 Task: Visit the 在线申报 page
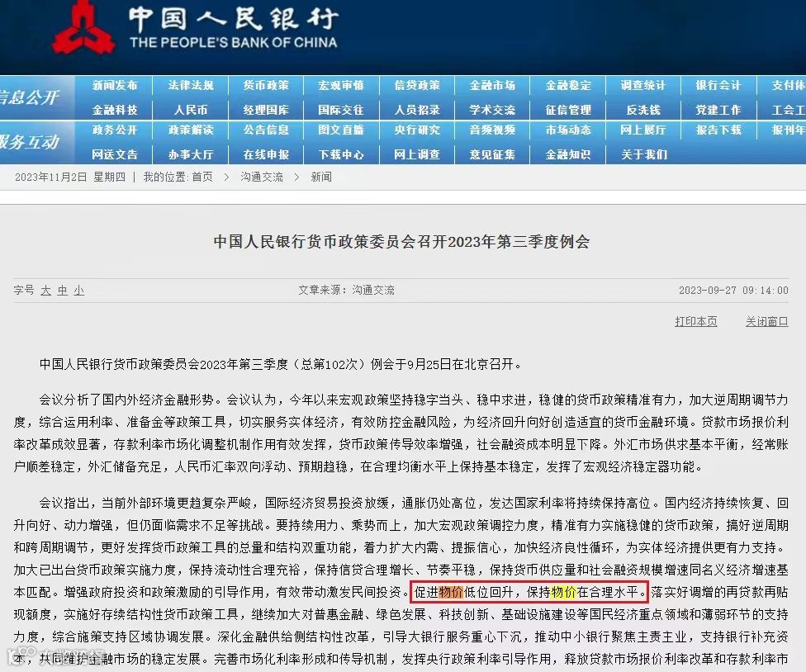[266, 154]
